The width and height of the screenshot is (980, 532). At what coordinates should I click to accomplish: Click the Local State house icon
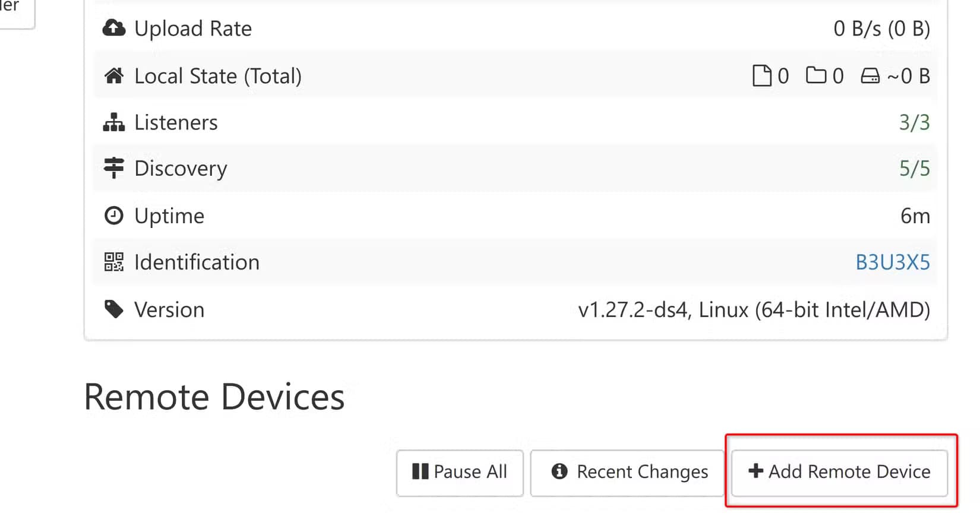(114, 75)
